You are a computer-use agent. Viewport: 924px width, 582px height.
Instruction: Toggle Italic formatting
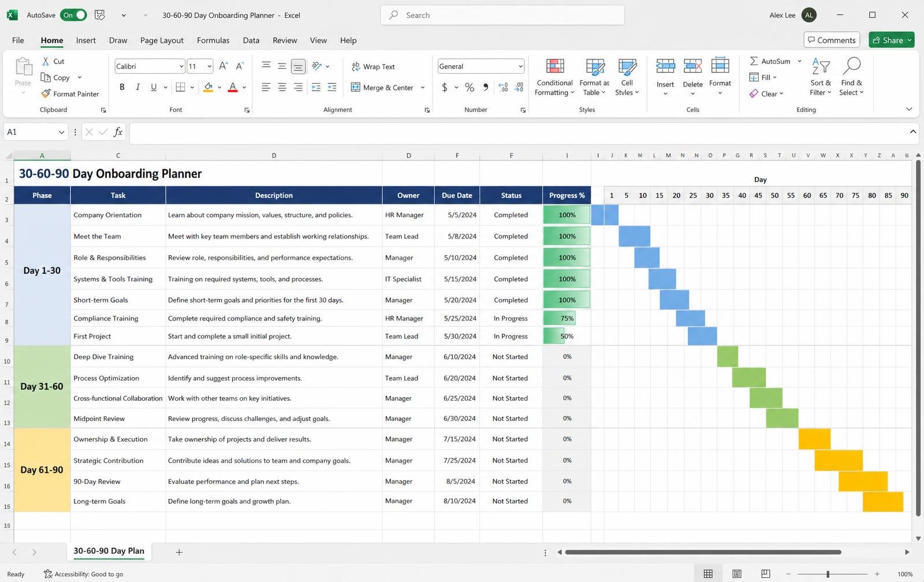tap(137, 87)
